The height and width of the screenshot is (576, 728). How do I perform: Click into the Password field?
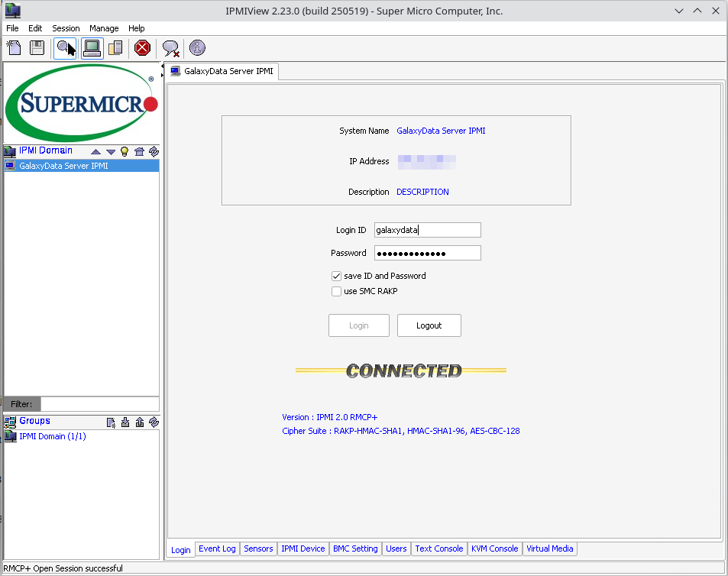pos(428,253)
